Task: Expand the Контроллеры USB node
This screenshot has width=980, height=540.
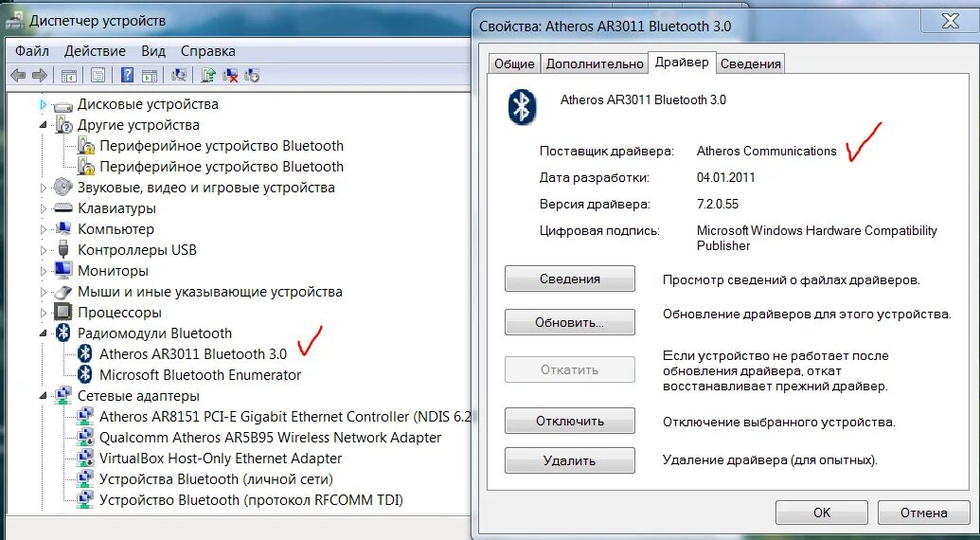Action: pos(44,250)
